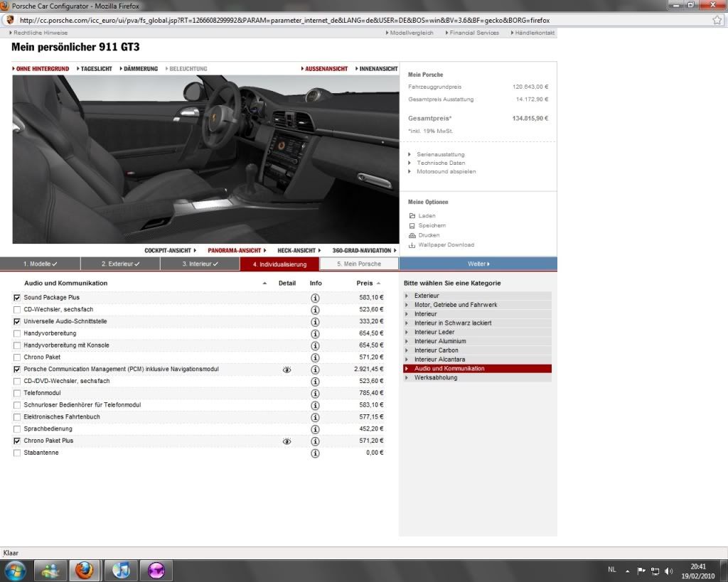Open Firefox from the taskbar

click(x=84, y=571)
